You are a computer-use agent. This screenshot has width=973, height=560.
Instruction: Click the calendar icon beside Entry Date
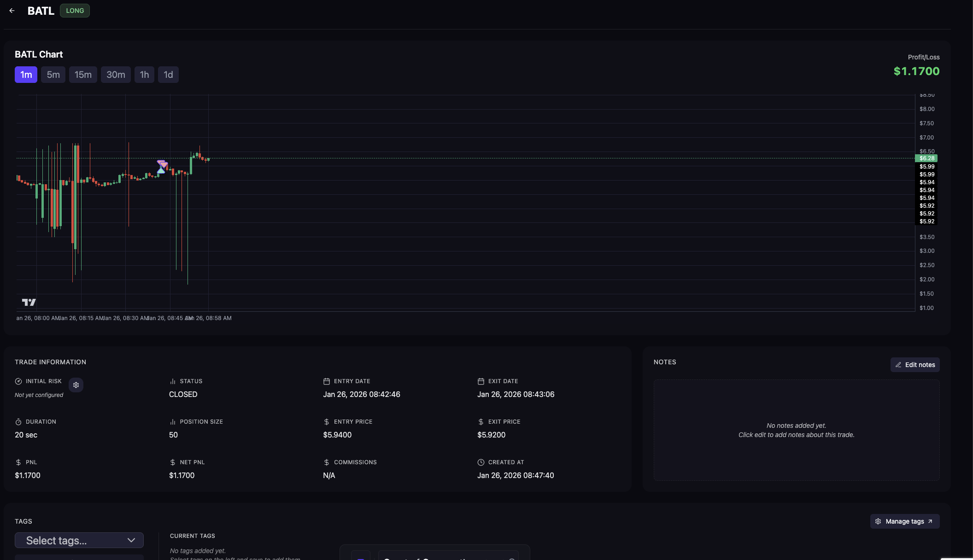tap(327, 381)
